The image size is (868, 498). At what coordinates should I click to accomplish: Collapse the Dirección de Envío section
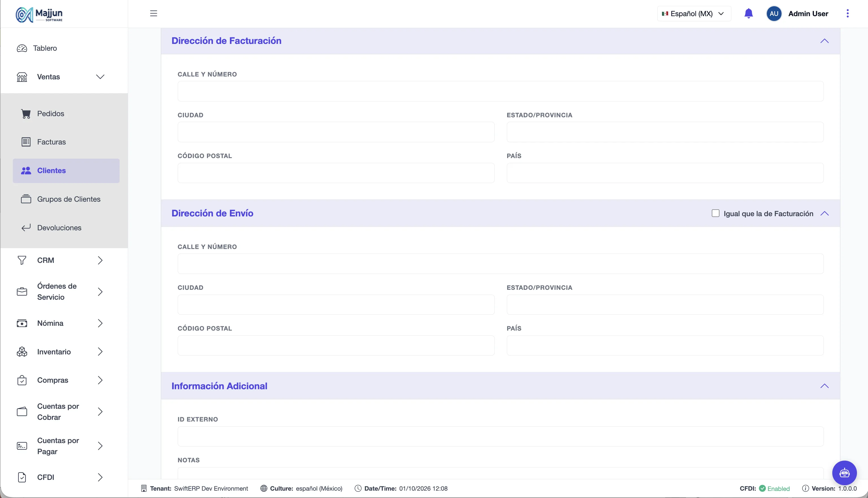click(824, 213)
